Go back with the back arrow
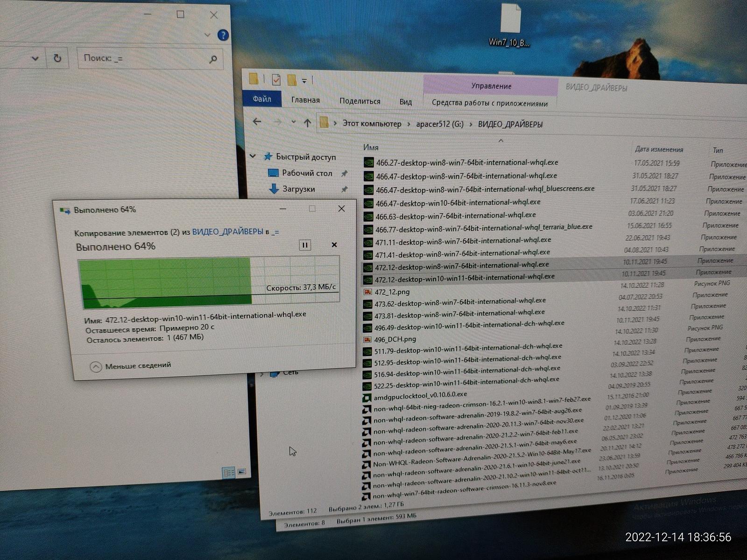 point(257,121)
